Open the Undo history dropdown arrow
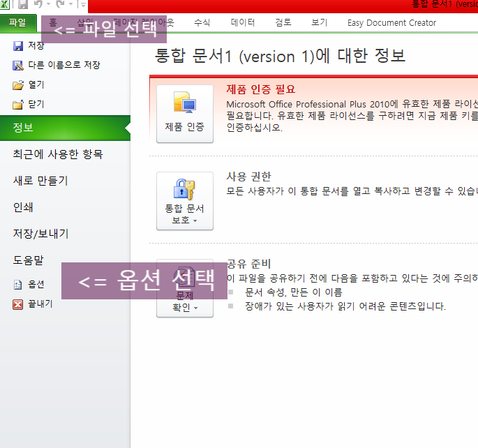This screenshot has width=478, height=448. pos(48,4)
